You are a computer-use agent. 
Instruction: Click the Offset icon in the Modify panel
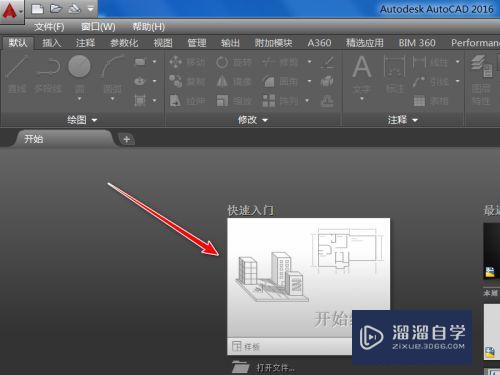coord(327,100)
